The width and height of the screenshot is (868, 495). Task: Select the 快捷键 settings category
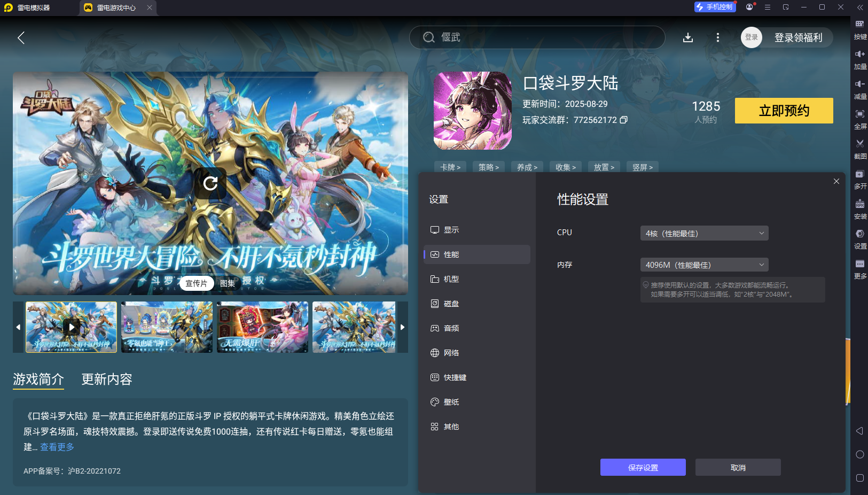(477, 377)
